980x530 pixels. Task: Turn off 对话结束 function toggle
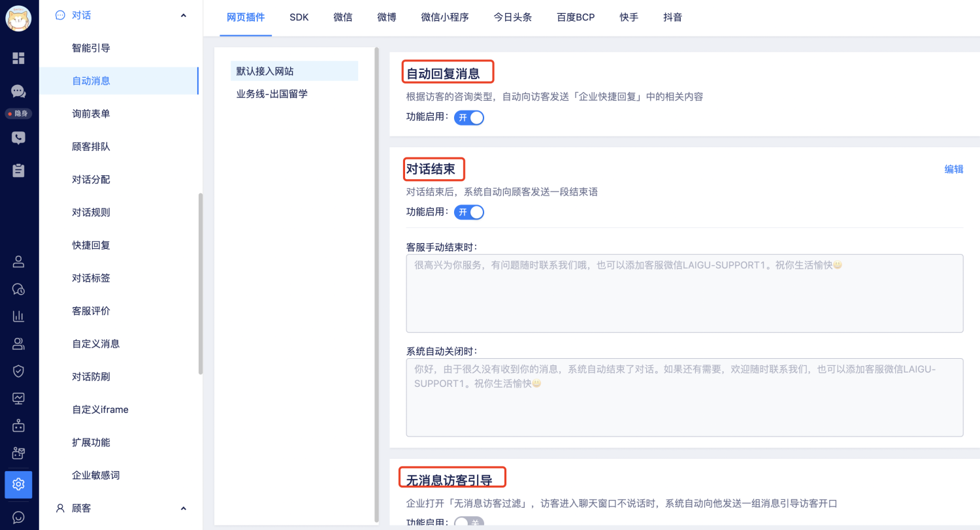click(469, 212)
